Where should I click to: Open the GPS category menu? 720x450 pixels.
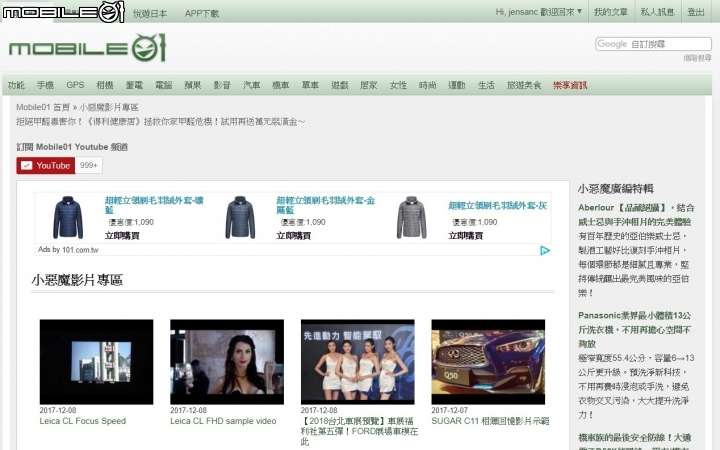75,85
